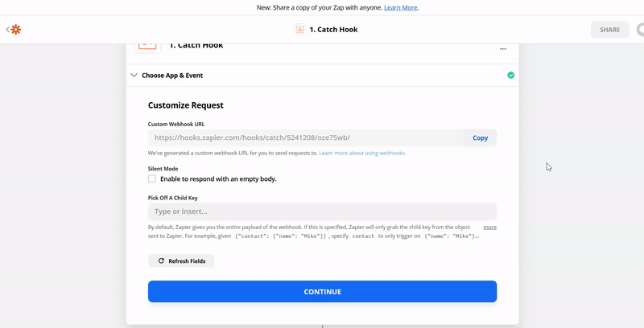Click the back arrow beside Zapier logo
Screen dimensions: 644x328
pyautogui.click(x=7, y=30)
